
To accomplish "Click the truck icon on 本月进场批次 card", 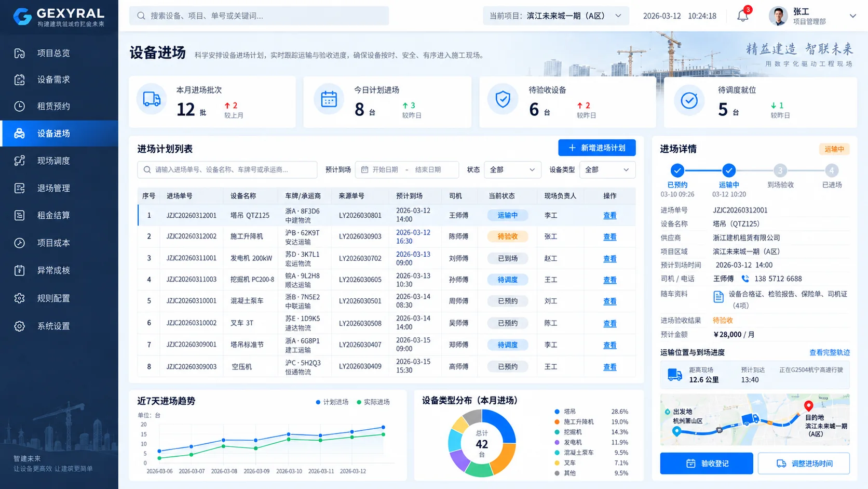I will click(x=152, y=99).
